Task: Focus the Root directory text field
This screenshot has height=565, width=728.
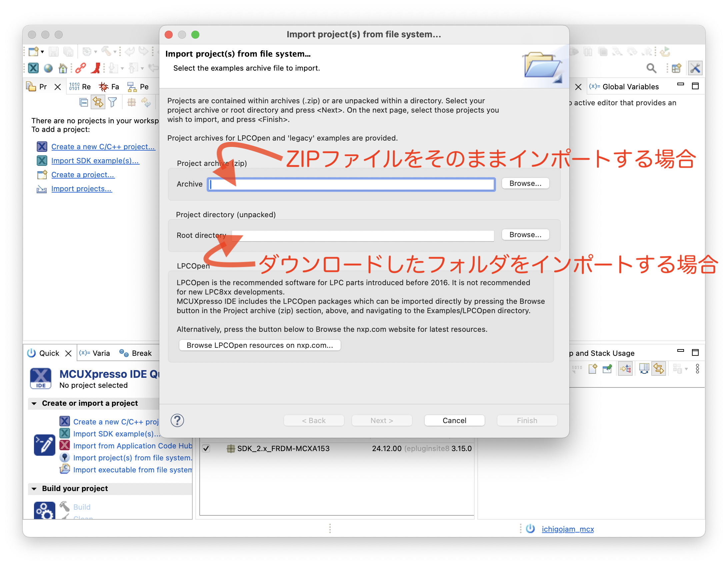Action: pyautogui.click(x=363, y=236)
